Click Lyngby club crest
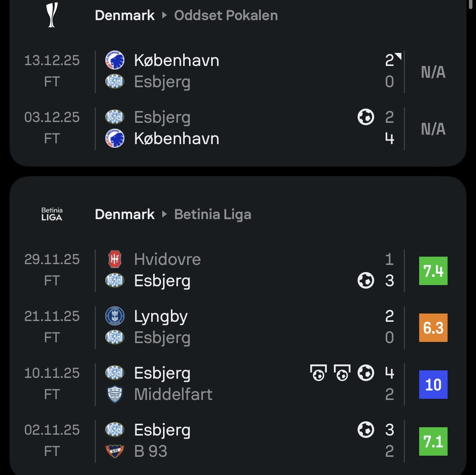The width and height of the screenshot is (476, 475). (115, 316)
